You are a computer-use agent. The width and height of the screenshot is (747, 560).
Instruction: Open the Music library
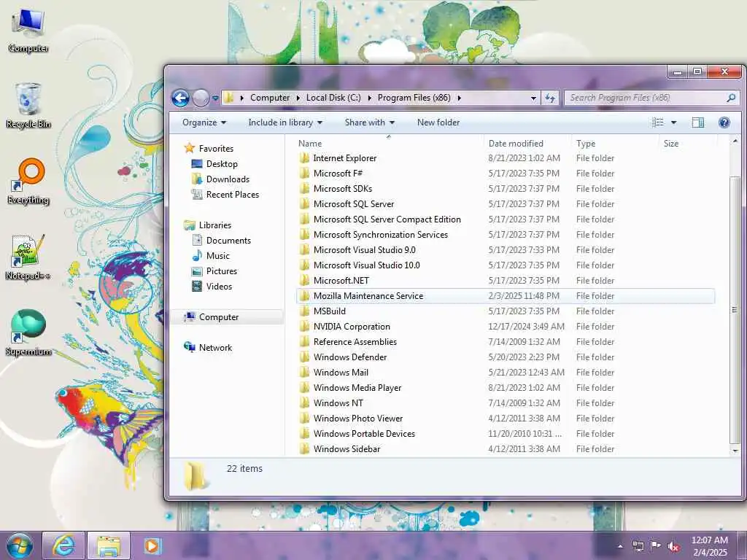217,256
